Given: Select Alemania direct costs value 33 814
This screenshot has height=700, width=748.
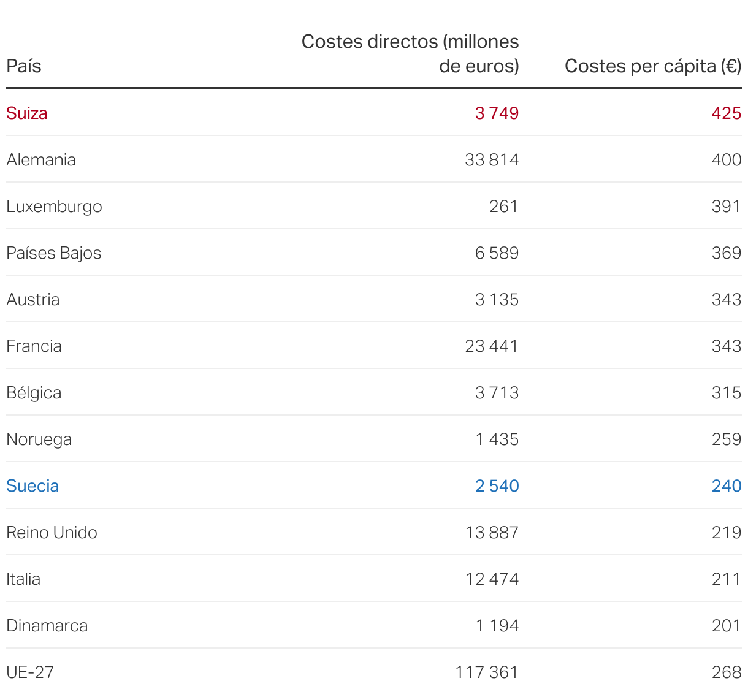Looking at the screenshot, I should pos(492,160).
